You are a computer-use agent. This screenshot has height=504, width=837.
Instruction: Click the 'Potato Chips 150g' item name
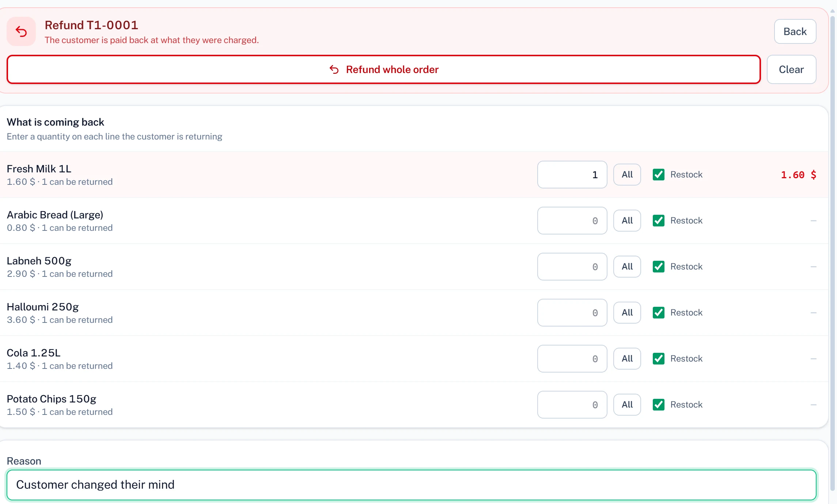coord(52,399)
